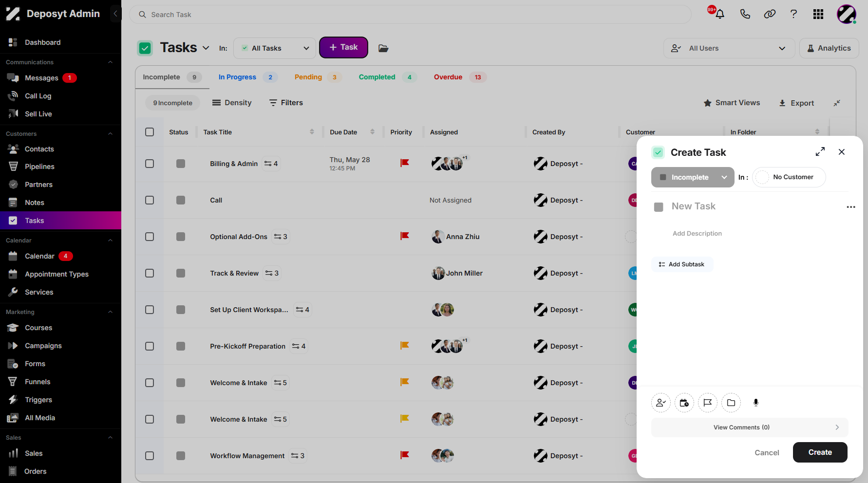Switch to the In Progress tab
The width and height of the screenshot is (868, 483).
248,77
